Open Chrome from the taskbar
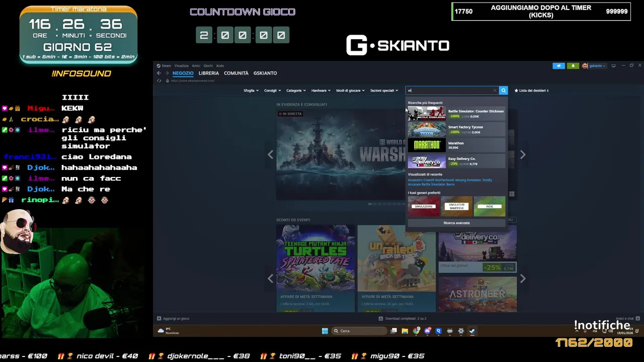Viewport: 644px width, 362px height. 416,331
